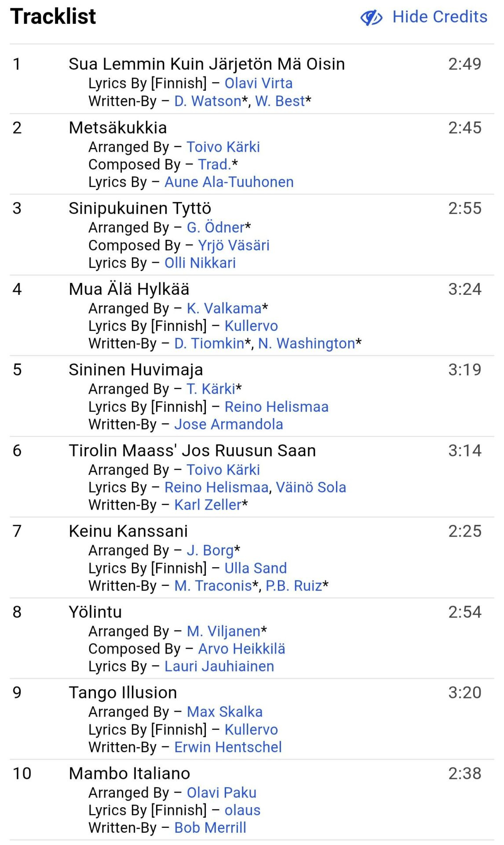
Task: Visit Karl Zeller writer page
Action: pyautogui.click(x=208, y=505)
